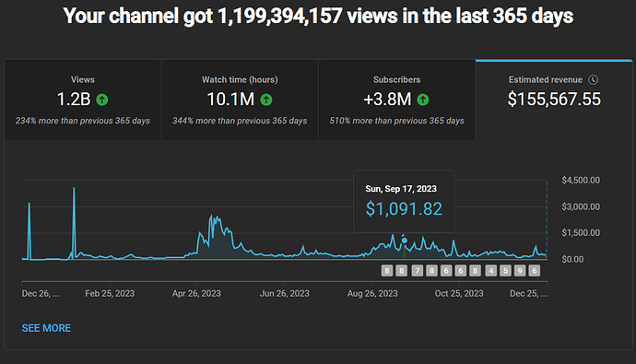
Task: Click the clock icon beside Estimated revenue
Action: [x=593, y=80]
